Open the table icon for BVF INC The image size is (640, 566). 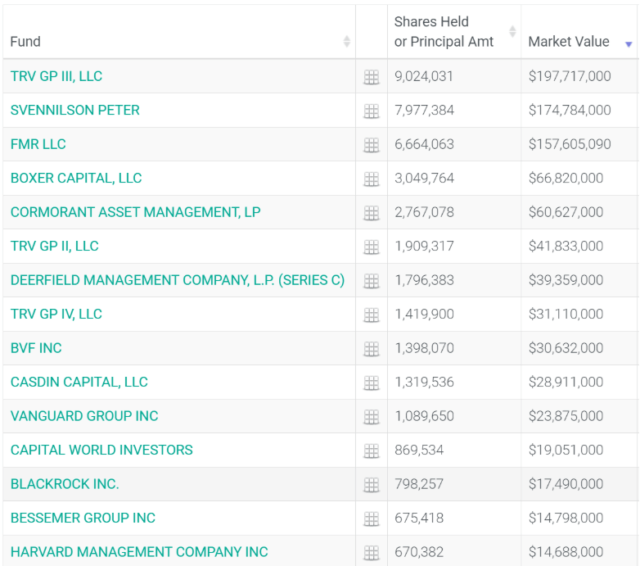371,348
